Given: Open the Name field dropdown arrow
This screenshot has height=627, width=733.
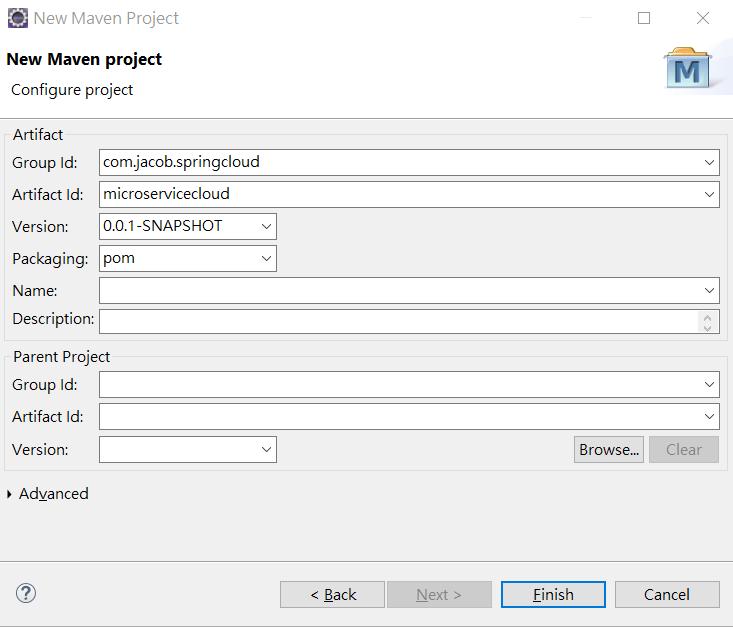Looking at the screenshot, I should pyautogui.click(x=709, y=290).
